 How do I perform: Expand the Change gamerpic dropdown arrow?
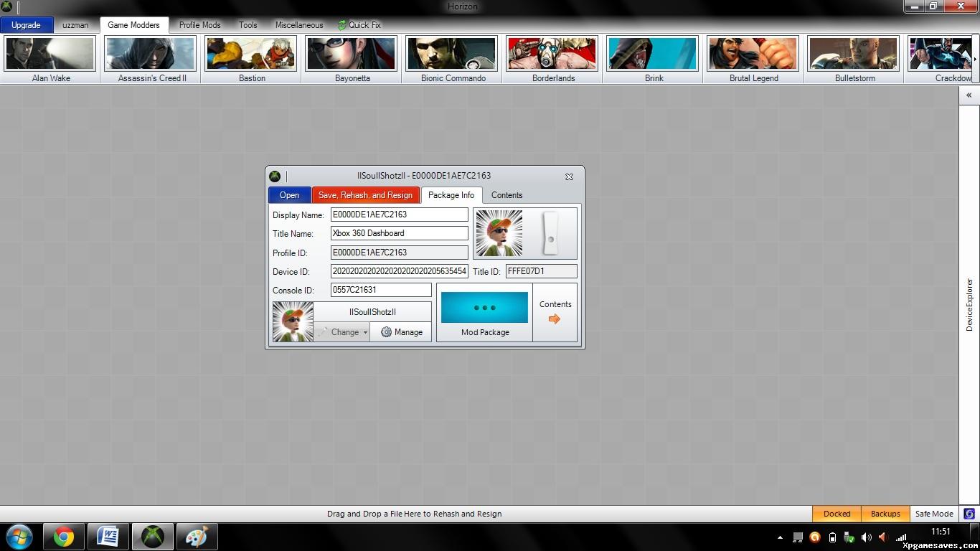[x=365, y=332]
